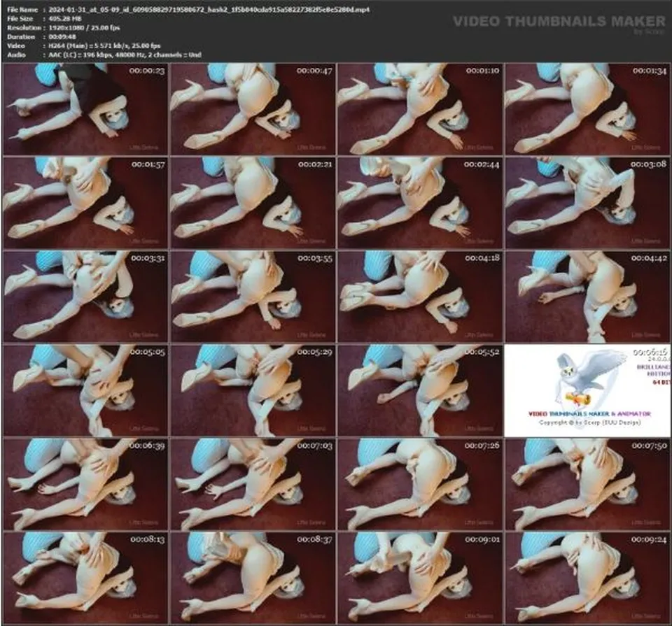Click the resolution value 1920x1080 / 25.00 fps
The width and height of the screenshot is (672, 626).
pos(84,28)
